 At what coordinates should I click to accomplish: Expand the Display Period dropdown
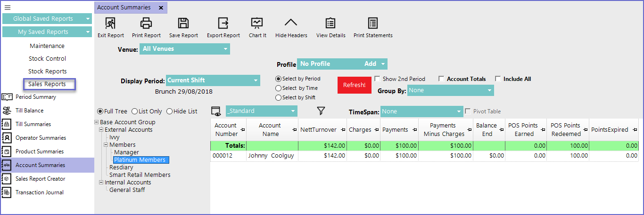(x=213, y=80)
